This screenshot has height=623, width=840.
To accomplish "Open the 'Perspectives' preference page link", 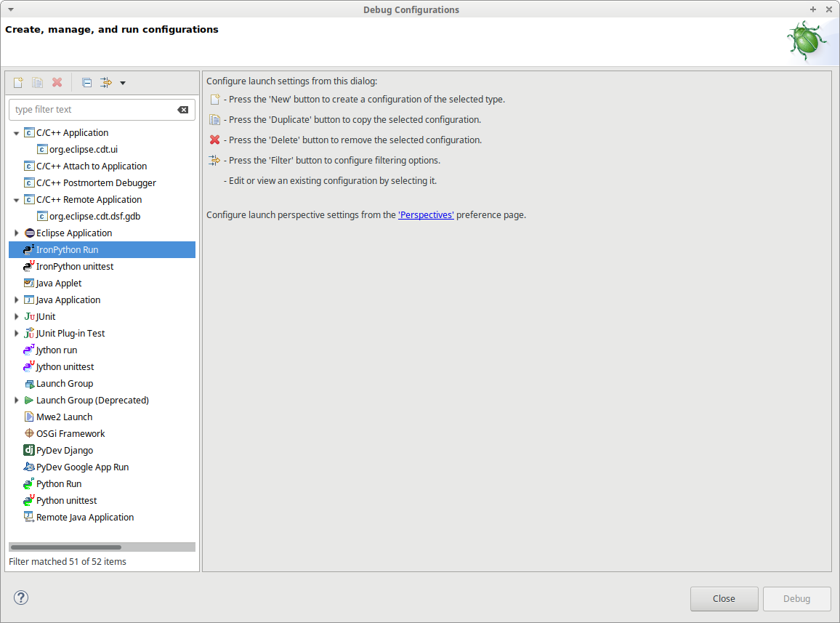I will click(426, 215).
